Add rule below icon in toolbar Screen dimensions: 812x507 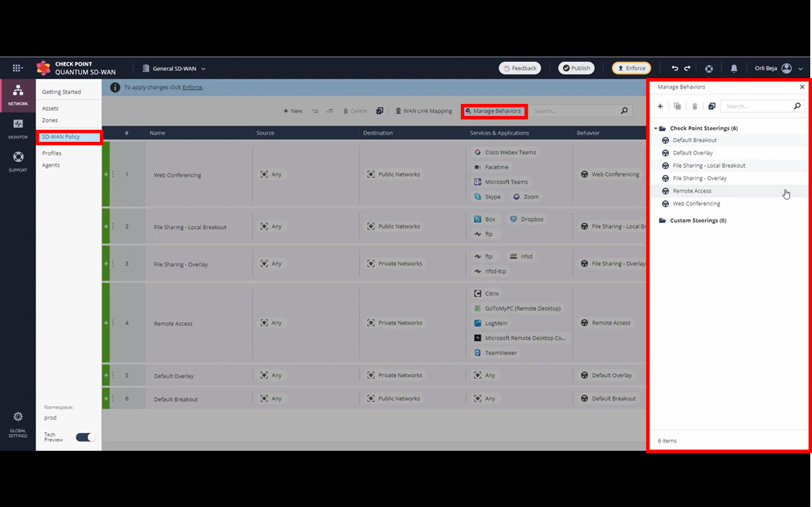pos(330,111)
